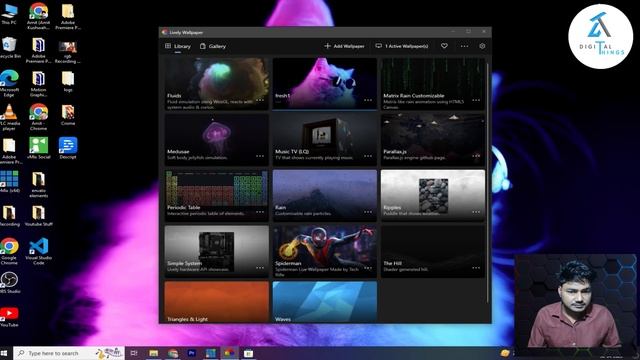Apply the Rain wallpaper
Image resolution: width=640 pixels, height=360 pixels.
coord(325,196)
